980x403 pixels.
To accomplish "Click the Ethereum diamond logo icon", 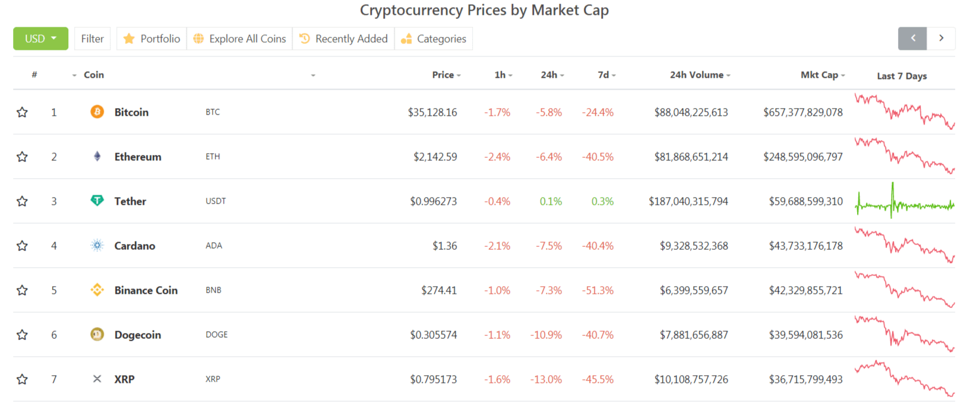I will coord(97,156).
